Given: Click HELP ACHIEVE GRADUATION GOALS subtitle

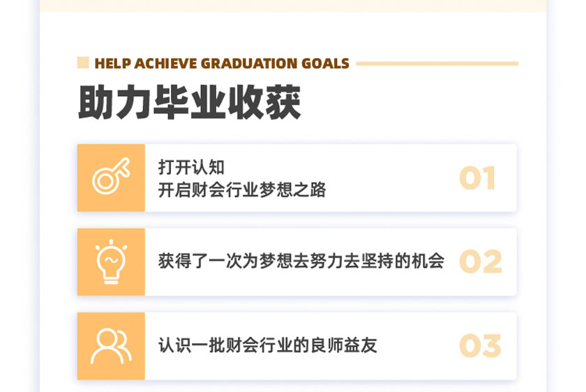Looking at the screenshot, I should coord(222,63).
